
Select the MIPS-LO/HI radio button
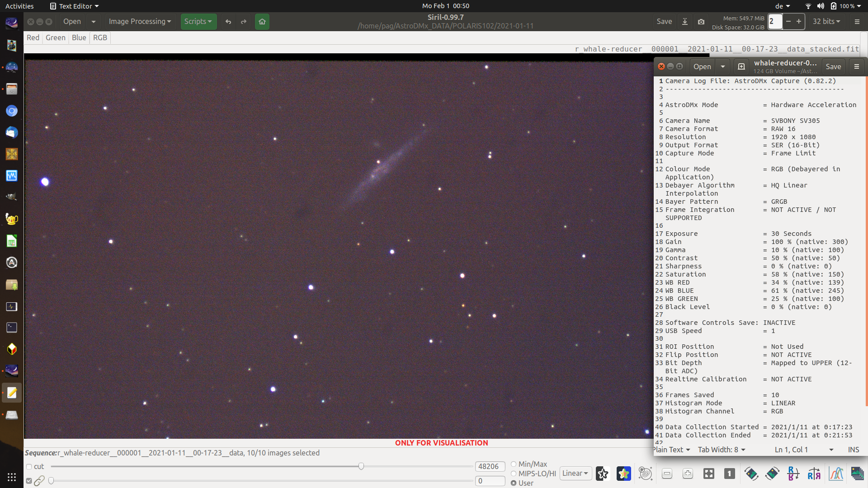(x=514, y=474)
